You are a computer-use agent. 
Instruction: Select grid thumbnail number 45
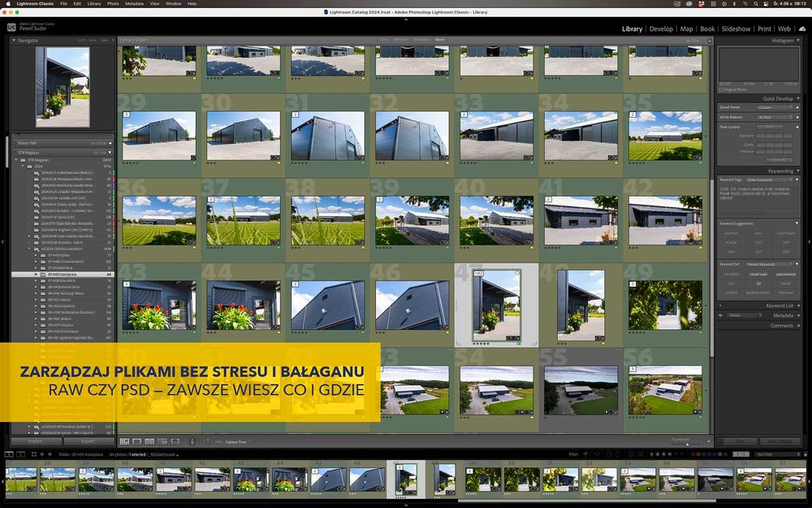(327, 306)
